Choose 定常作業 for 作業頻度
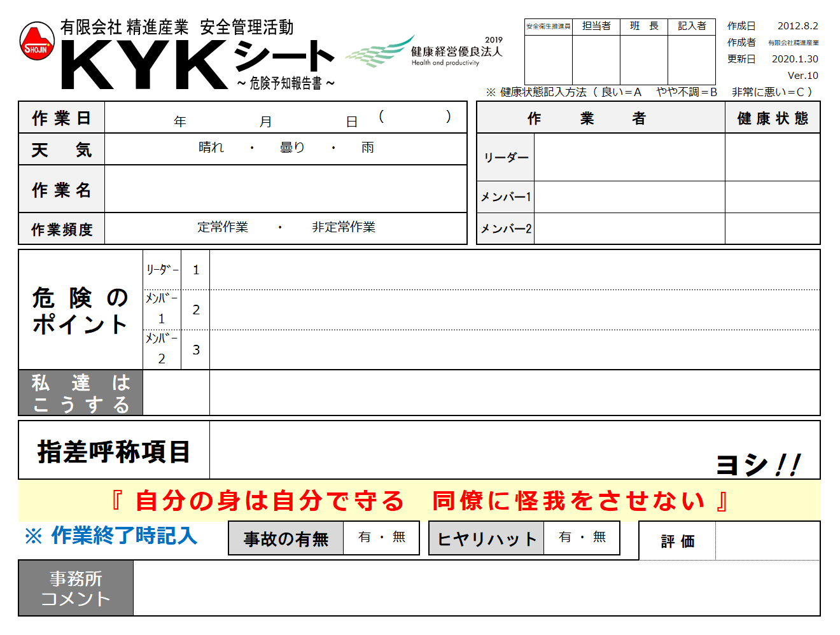 223,227
